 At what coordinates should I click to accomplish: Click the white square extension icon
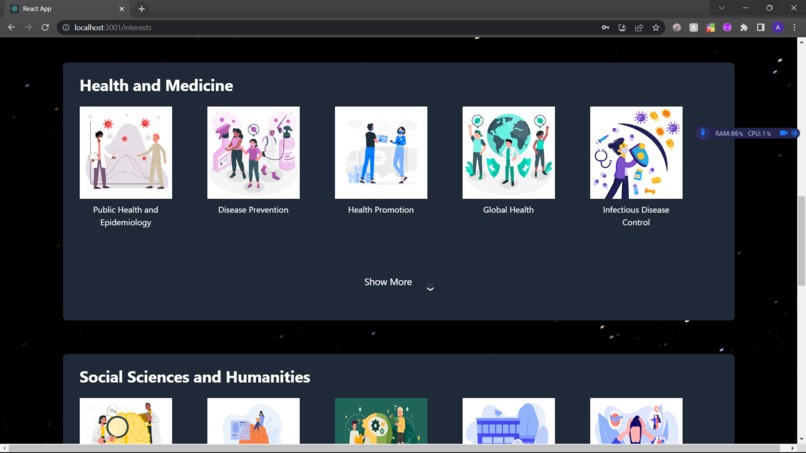point(693,27)
